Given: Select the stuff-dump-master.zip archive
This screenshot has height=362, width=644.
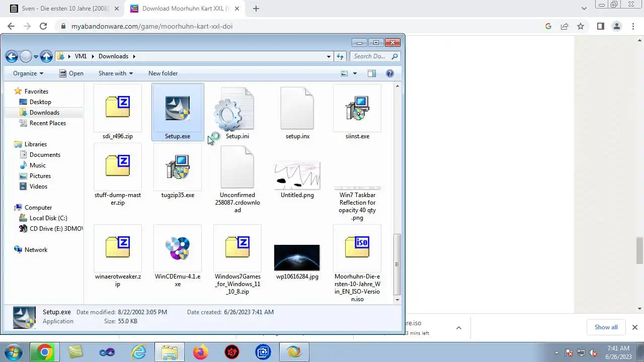Looking at the screenshot, I should pyautogui.click(x=118, y=175).
